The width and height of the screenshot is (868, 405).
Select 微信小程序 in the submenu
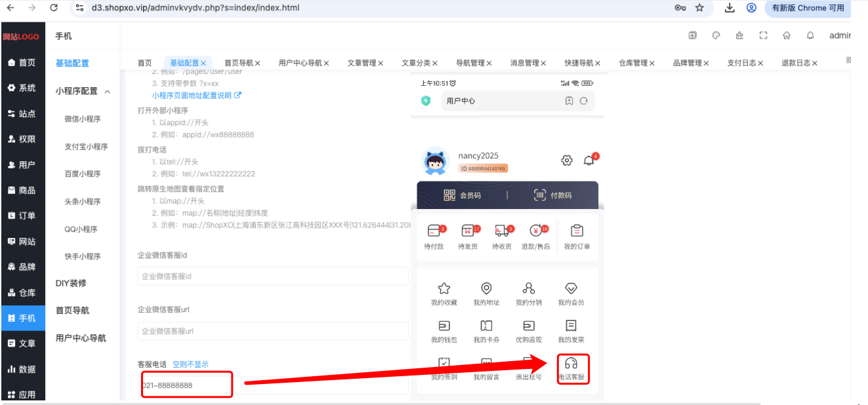(x=83, y=119)
